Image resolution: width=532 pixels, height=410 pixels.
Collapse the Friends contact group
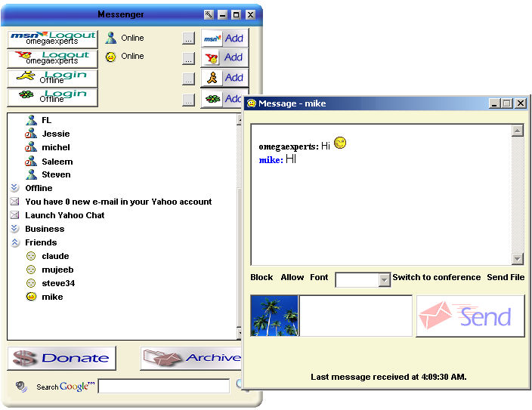[14, 242]
